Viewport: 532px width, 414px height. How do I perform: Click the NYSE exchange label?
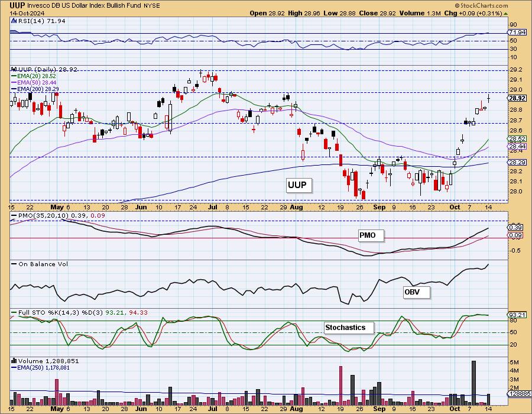tap(152, 5)
